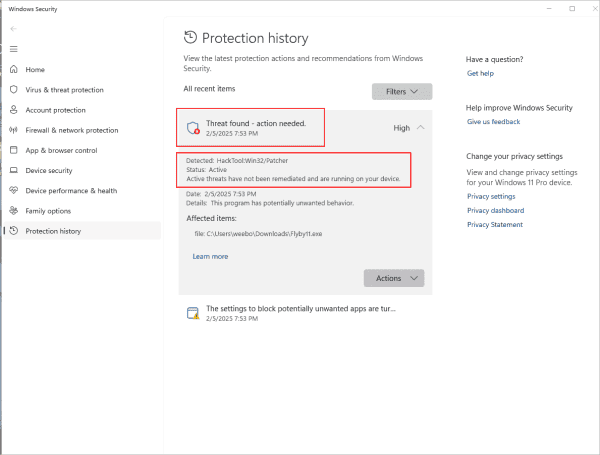Click the Virus & threat protection shield icon
Viewport: 600px width, 455px height.
14,90
